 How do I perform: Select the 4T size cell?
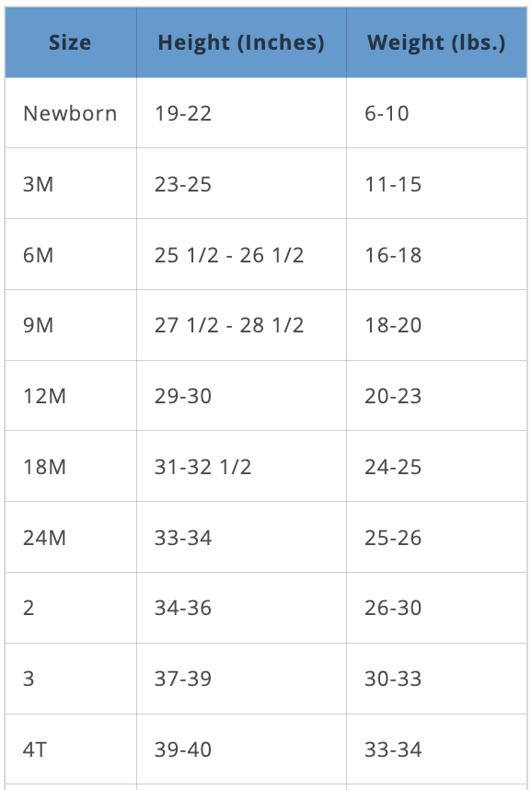[x=71, y=749]
